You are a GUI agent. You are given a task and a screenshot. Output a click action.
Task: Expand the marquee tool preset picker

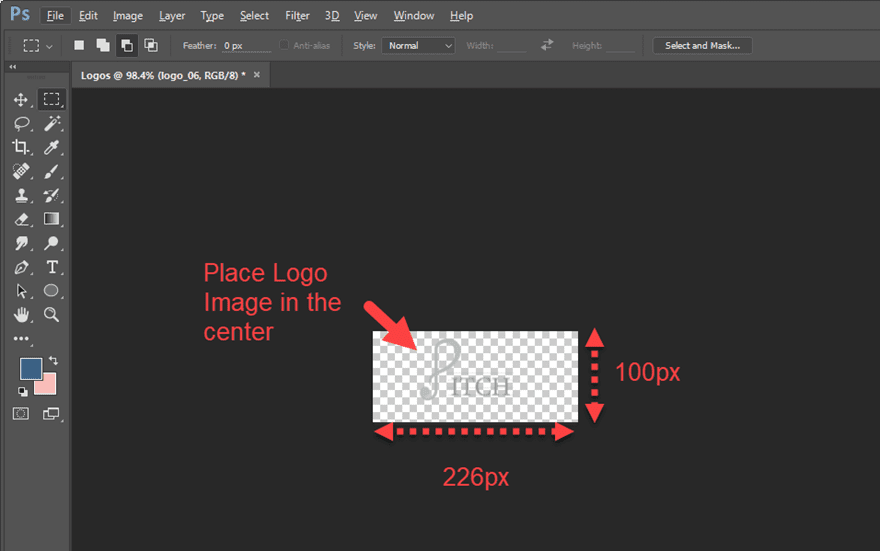pos(37,45)
